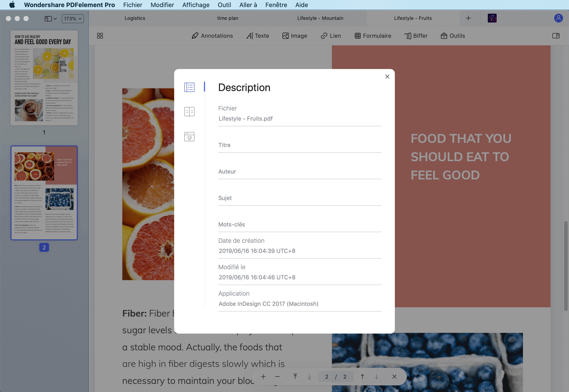Open the page grid overview icon

click(x=100, y=36)
